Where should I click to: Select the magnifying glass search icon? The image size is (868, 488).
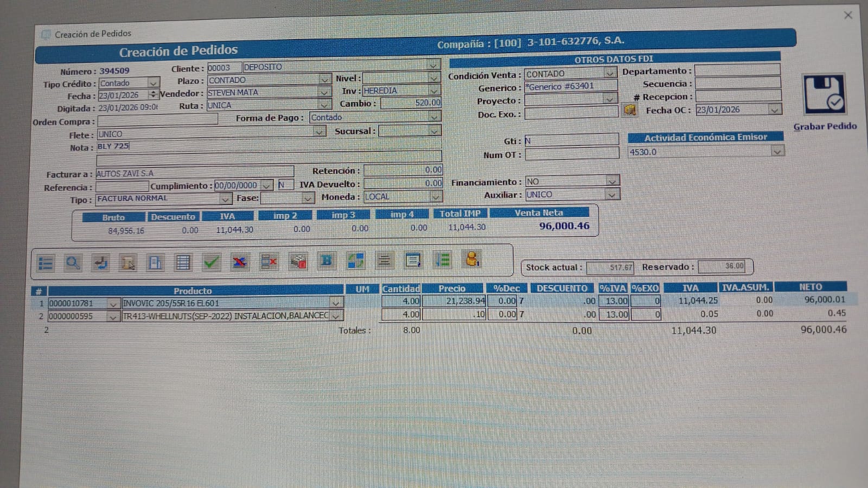coord(72,263)
